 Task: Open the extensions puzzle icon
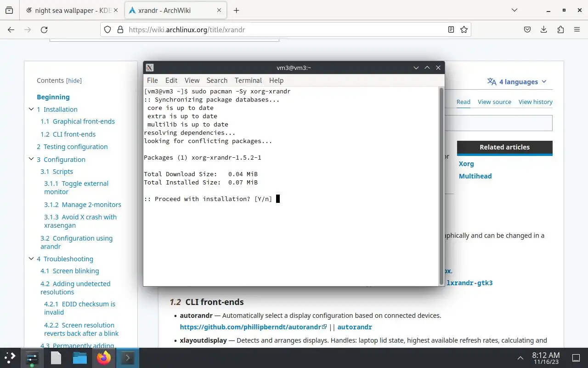pyautogui.click(x=560, y=29)
